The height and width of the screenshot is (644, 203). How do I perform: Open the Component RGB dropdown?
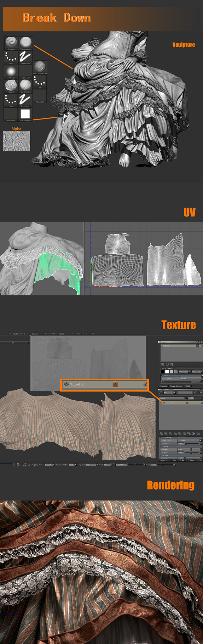(x=92, y=464)
